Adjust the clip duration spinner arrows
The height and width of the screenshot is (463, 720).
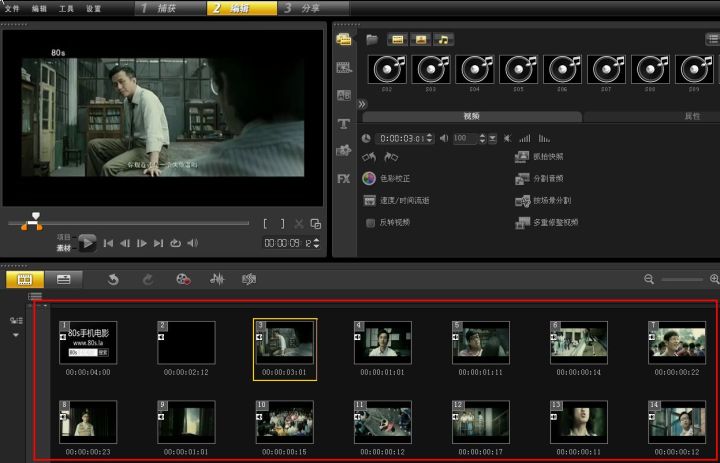(429, 138)
